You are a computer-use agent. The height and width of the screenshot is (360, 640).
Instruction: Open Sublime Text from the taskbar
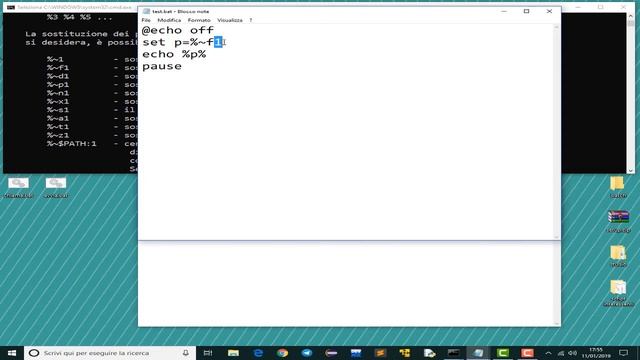[x=380, y=353]
